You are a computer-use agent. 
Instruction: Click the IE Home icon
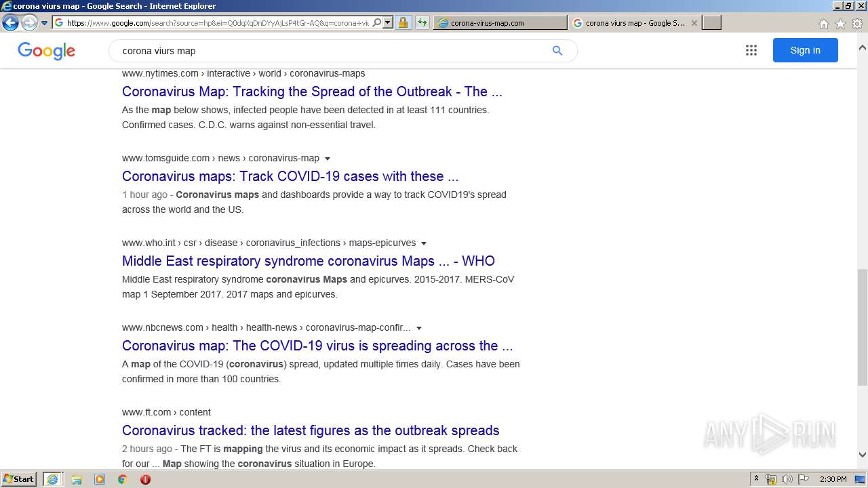[x=823, y=24]
